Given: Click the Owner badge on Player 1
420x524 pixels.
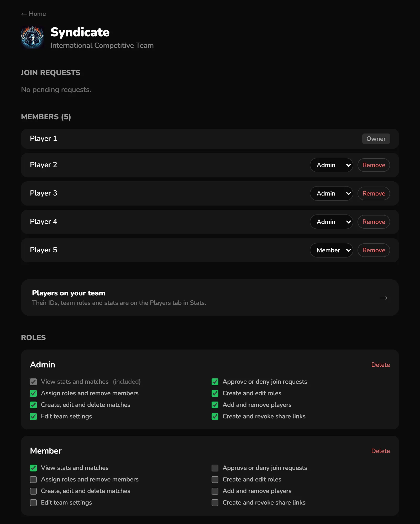Looking at the screenshot, I should [x=376, y=139].
